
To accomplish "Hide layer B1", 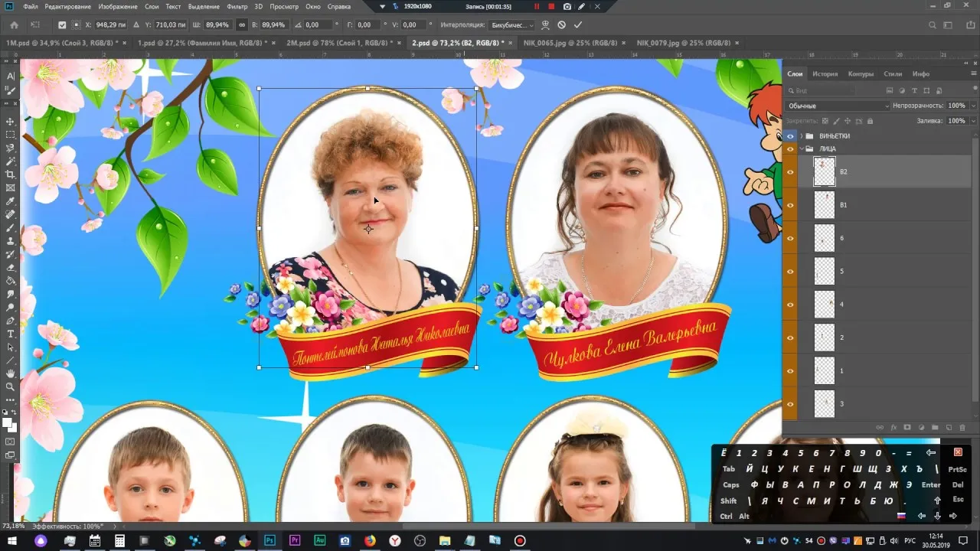I will pos(790,205).
